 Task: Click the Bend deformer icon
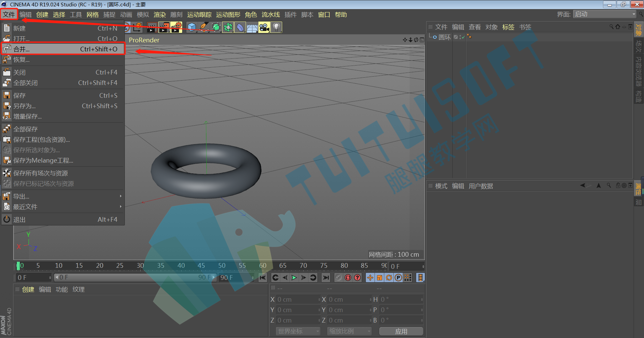coord(240,27)
